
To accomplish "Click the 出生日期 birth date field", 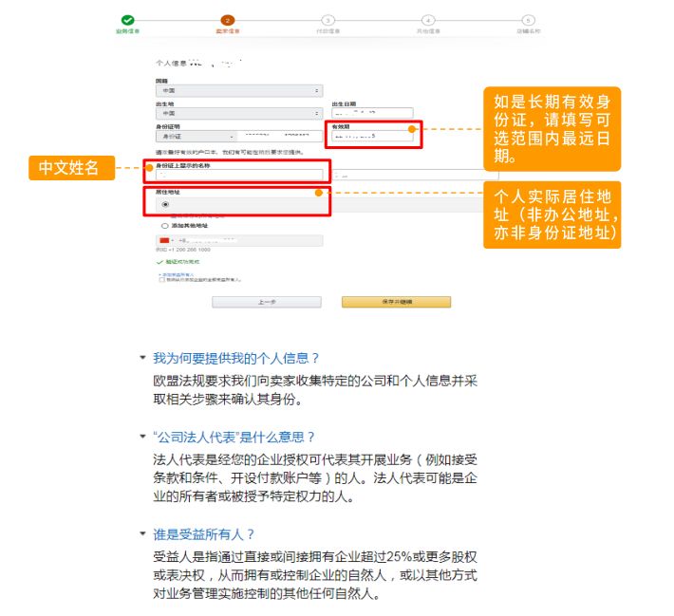I will click(372, 113).
